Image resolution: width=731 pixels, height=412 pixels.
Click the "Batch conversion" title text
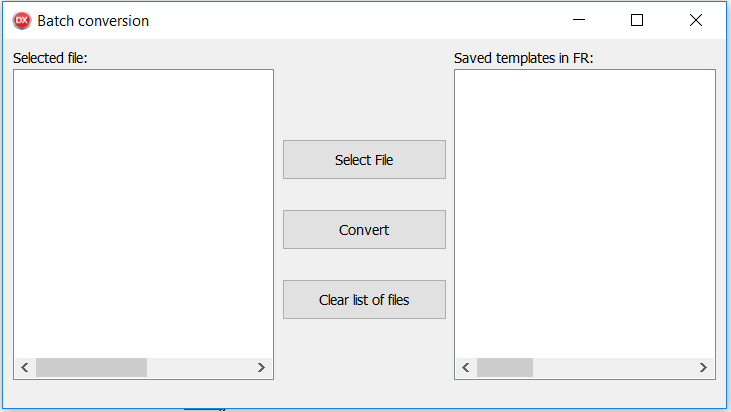(93, 20)
